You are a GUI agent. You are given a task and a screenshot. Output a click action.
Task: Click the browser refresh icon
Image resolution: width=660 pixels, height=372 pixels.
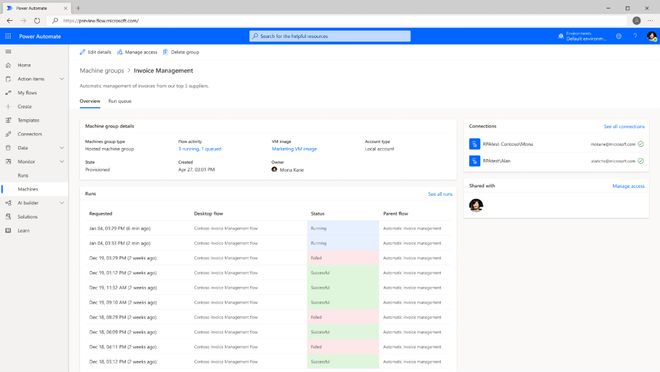pyautogui.click(x=37, y=21)
